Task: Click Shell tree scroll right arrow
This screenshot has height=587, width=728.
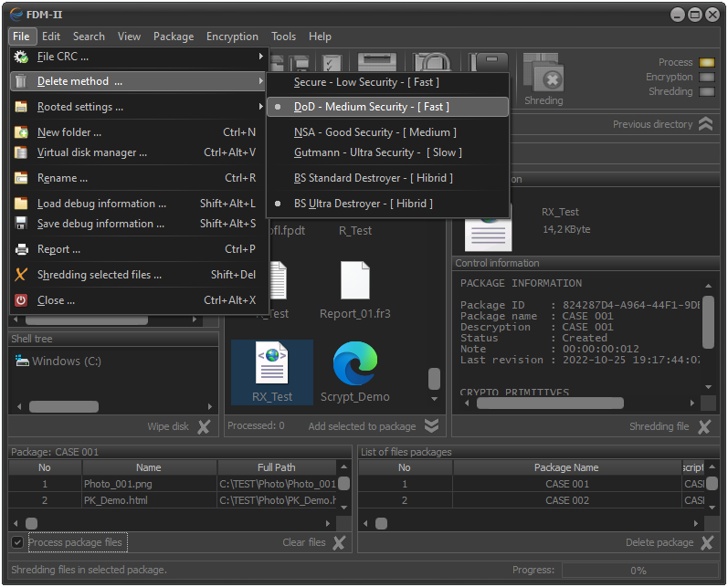Action: point(210,407)
